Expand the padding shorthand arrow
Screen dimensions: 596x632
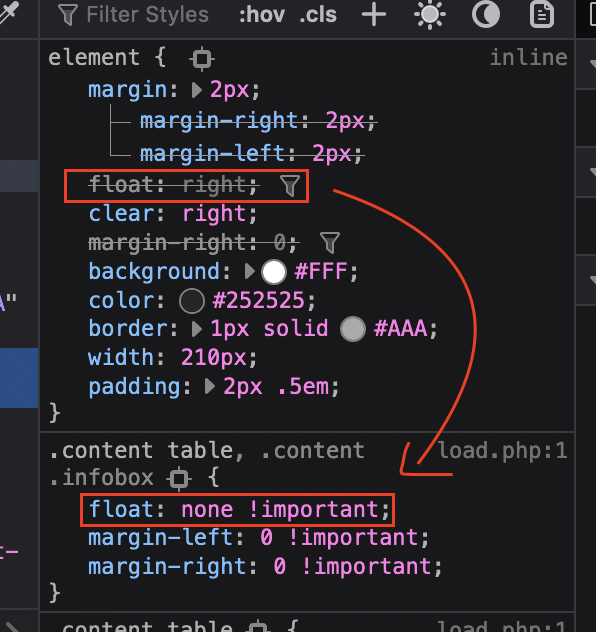coord(210,386)
